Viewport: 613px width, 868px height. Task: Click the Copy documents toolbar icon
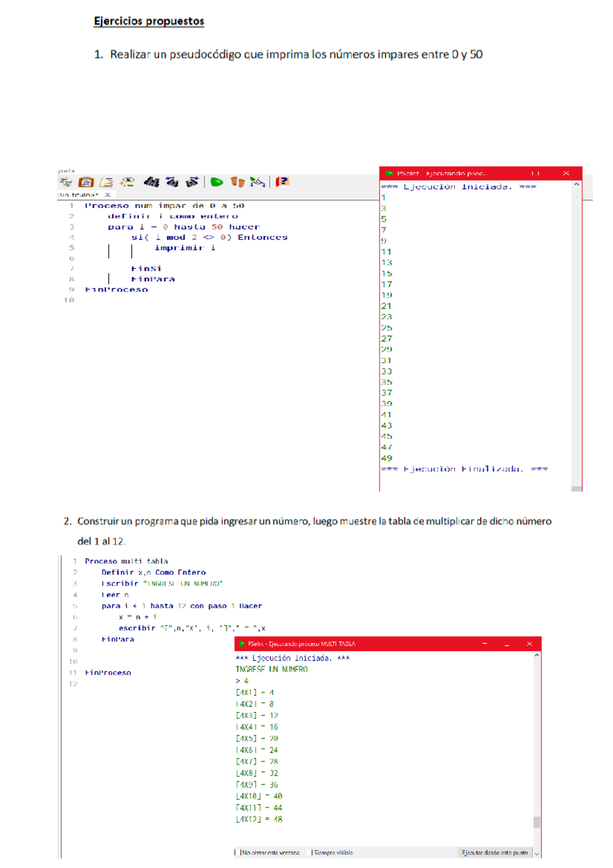tap(65, 182)
